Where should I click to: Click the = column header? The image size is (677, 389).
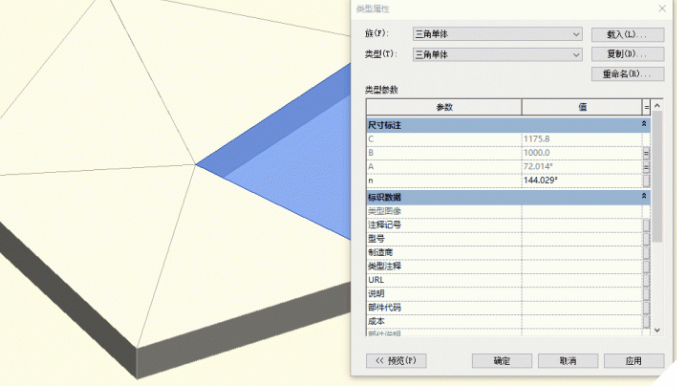click(x=646, y=107)
